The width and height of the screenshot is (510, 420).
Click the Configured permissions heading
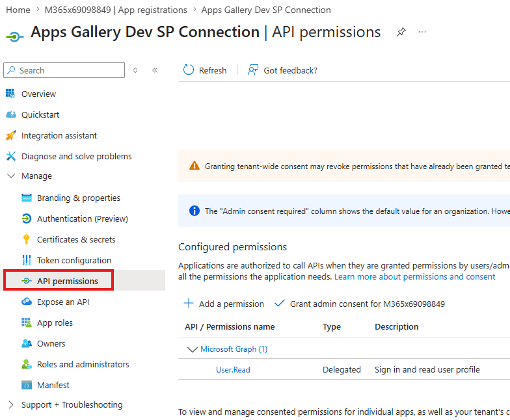233,247
